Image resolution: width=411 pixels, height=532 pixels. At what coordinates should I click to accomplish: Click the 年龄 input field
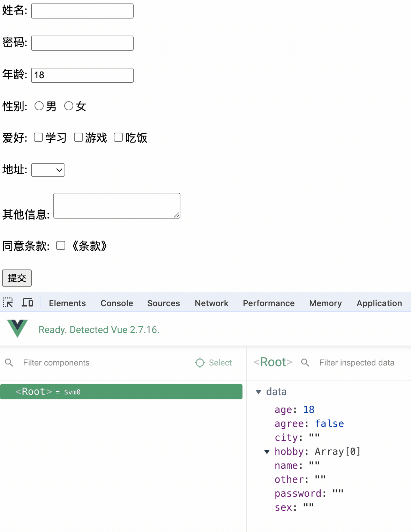point(82,75)
